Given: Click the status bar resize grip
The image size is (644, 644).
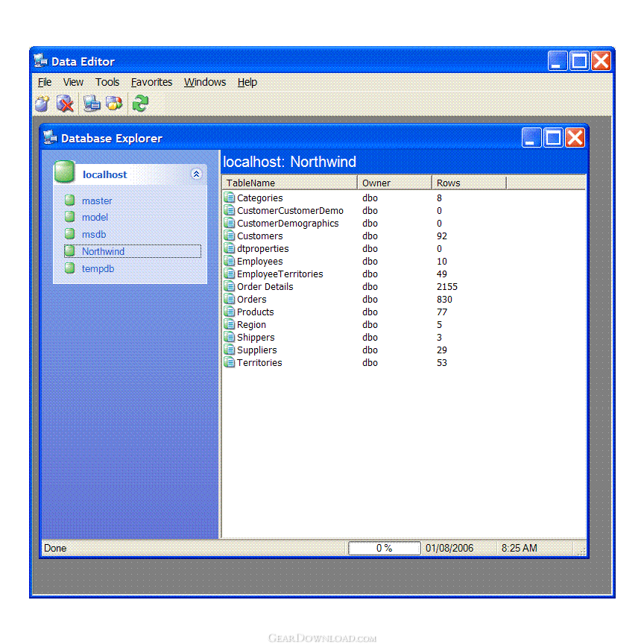Looking at the screenshot, I should coord(581,551).
